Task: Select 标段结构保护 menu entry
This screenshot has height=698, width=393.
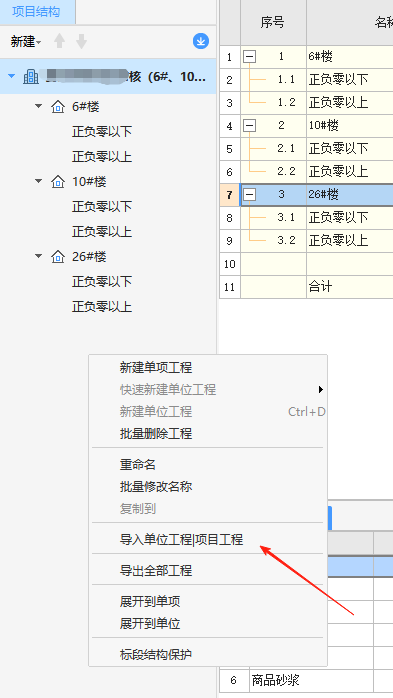Action: (x=156, y=655)
